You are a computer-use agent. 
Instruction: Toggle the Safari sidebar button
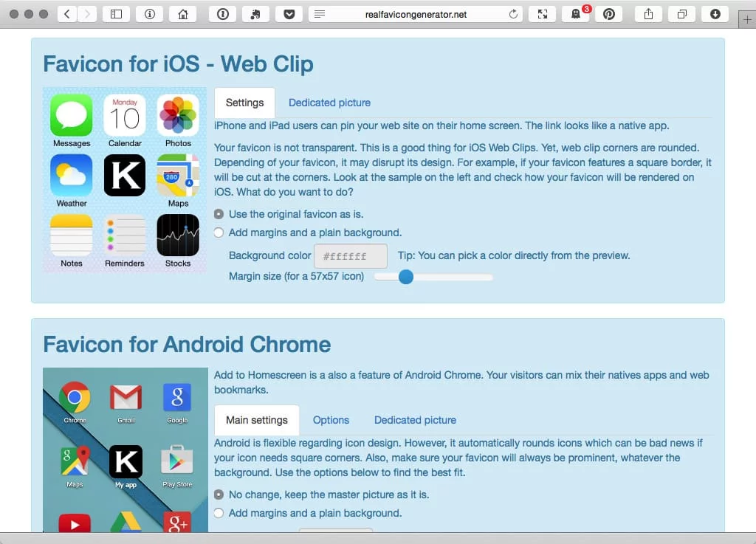pyautogui.click(x=116, y=15)
